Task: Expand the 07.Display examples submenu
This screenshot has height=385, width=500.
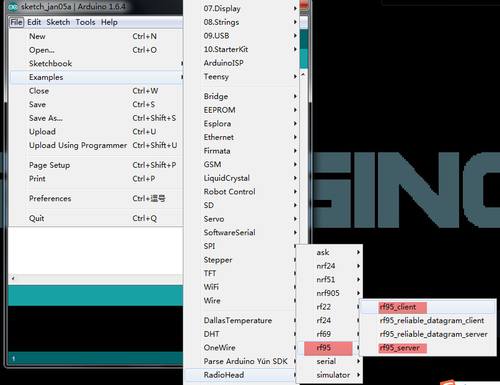Action: 250,9
